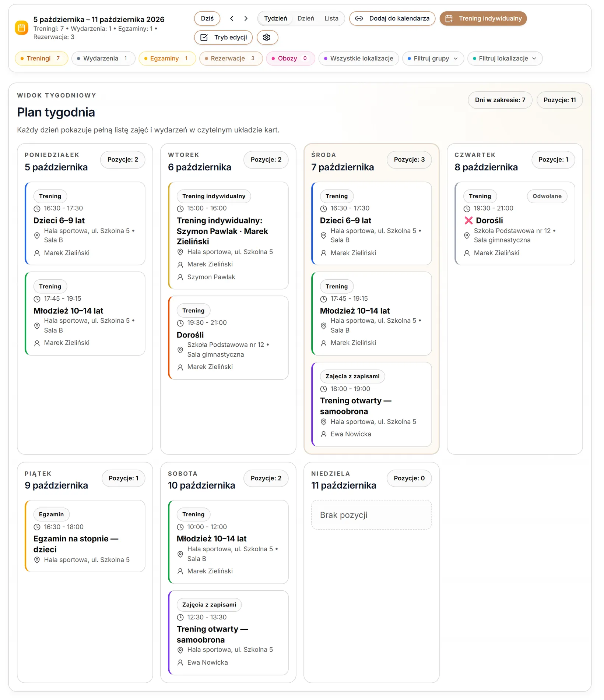Enable Tryb edycji
Screen dimensions: 604x700
coord(224,37)
